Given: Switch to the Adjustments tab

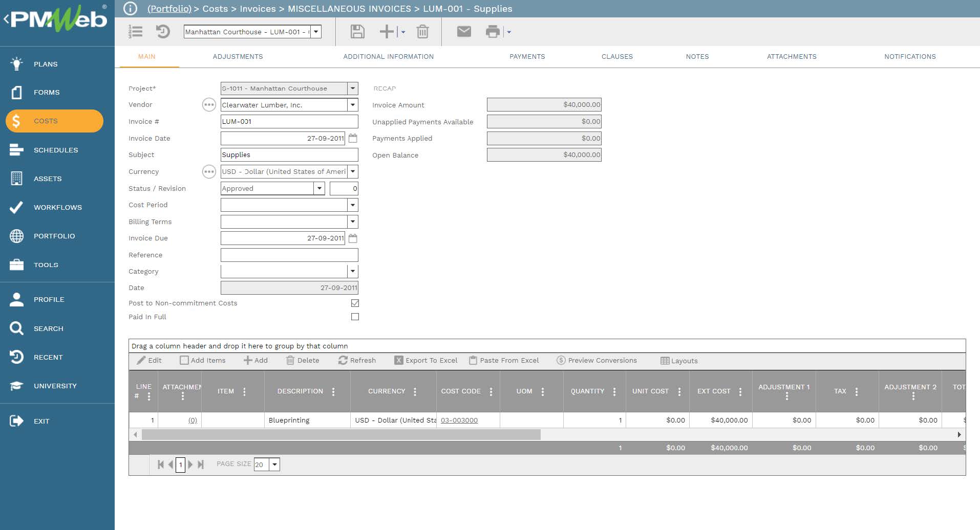Looking at the screenshot, I should click(x=238, y=57).
